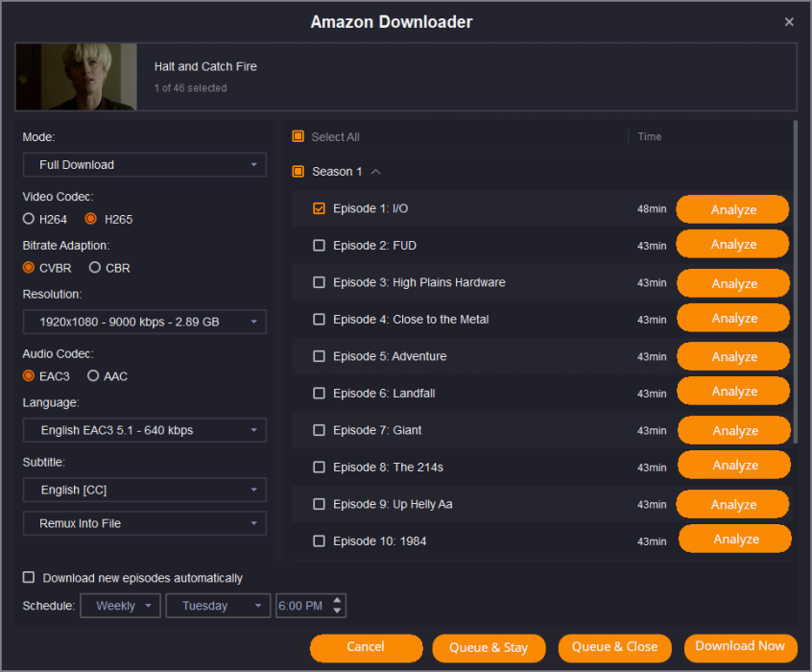812x672 pixels.
Task: Increase schedule time with up arrow
Action: pyautogui.click(x=336, y=601)
